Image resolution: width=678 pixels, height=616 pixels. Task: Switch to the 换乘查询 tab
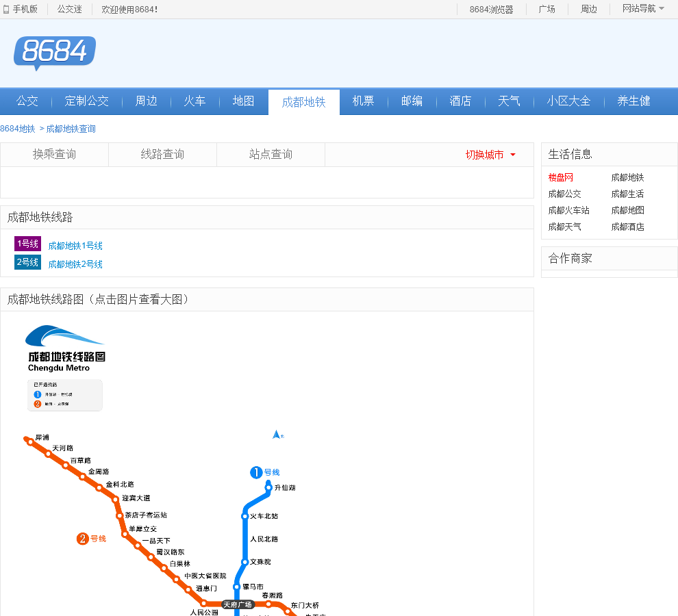coord(55,154)
